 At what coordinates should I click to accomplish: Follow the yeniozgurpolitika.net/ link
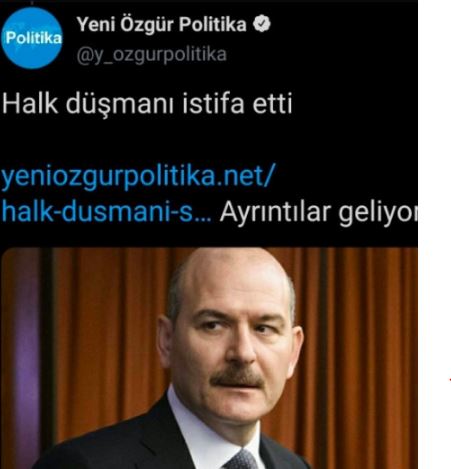[138, 178]
